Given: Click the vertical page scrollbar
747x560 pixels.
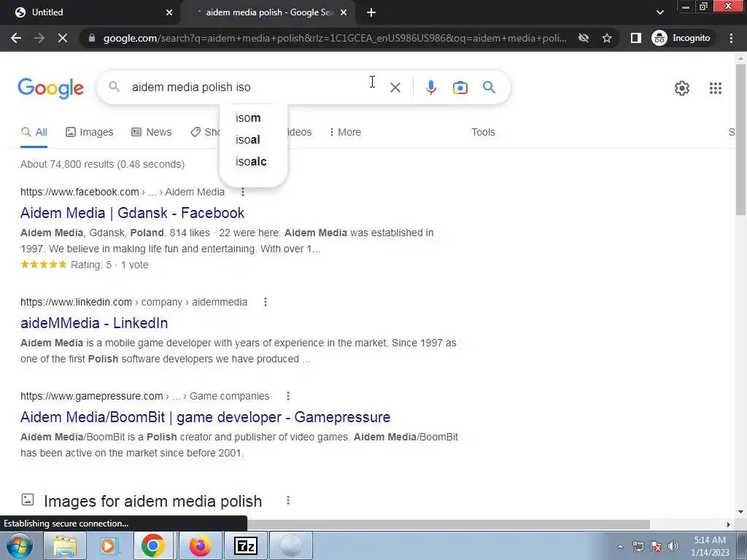Looking at the screenshot, I should pos(740,139).
